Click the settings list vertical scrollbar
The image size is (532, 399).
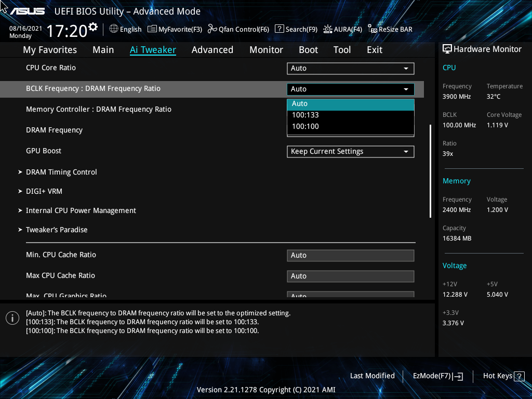(430, 171)
